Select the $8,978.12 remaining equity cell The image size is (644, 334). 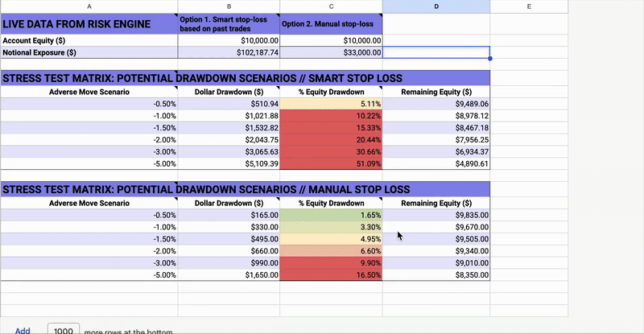click(x=436, y=116)
